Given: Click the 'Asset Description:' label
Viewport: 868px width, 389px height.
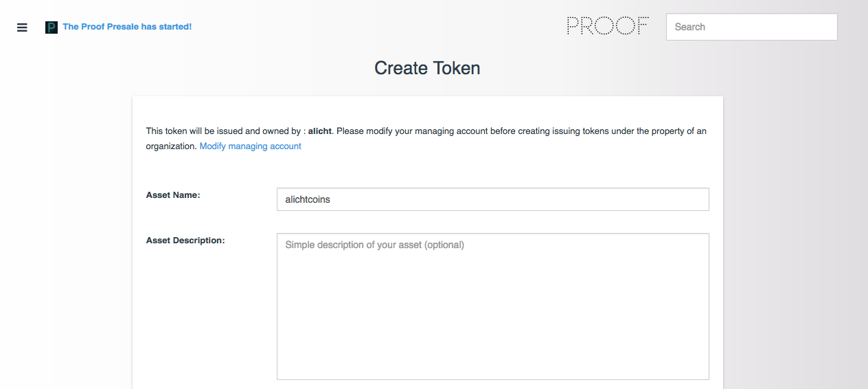Looking at the screenshot, I should pyautogui.click(x=185, y=241).
